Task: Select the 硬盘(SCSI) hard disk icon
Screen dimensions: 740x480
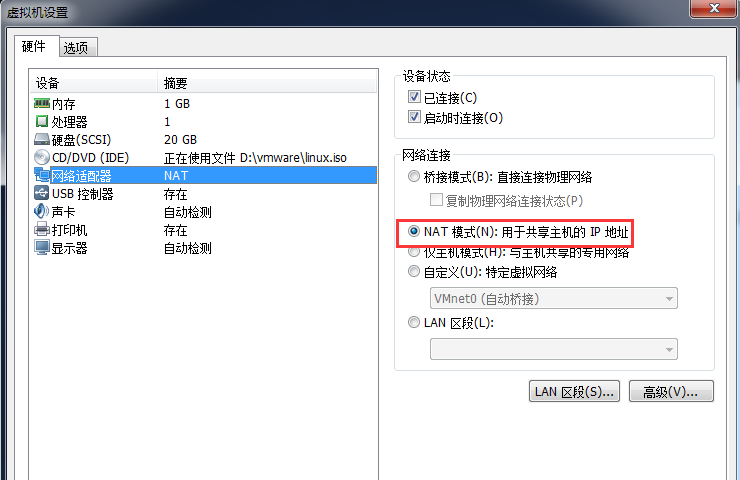Action: point(42,139)
